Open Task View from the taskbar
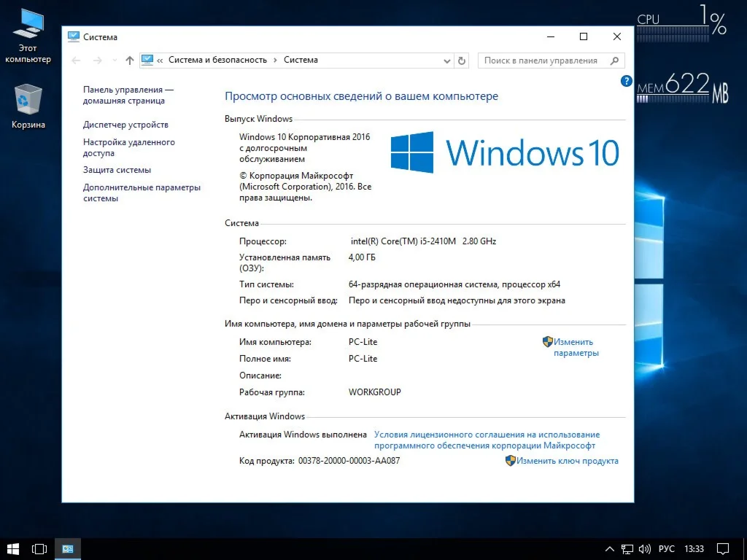The width and height of the screenshot is (747, 560). tap(39, 548)
